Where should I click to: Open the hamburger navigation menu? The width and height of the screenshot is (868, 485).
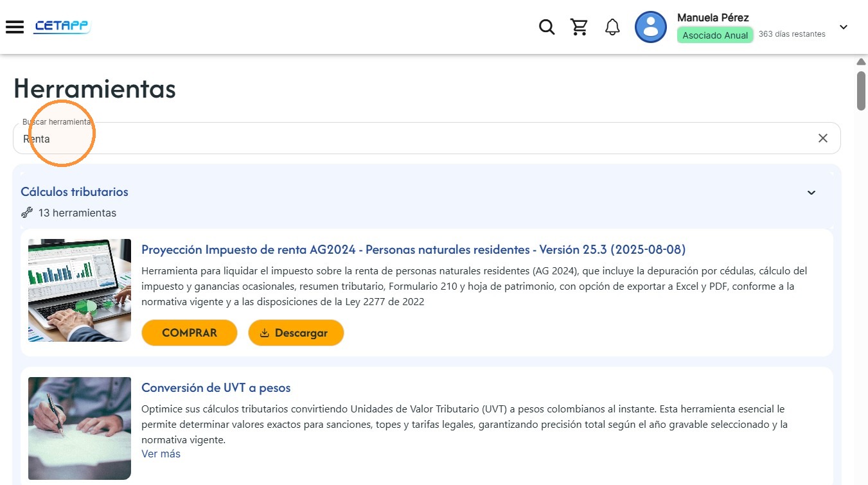[x=15, y=27]
